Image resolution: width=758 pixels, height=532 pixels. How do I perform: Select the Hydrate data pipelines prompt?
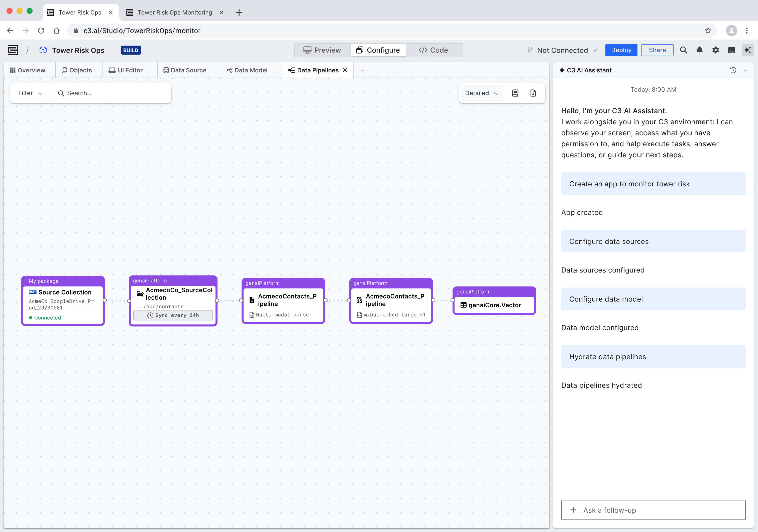pyautogui.click(x=653, y=356)
